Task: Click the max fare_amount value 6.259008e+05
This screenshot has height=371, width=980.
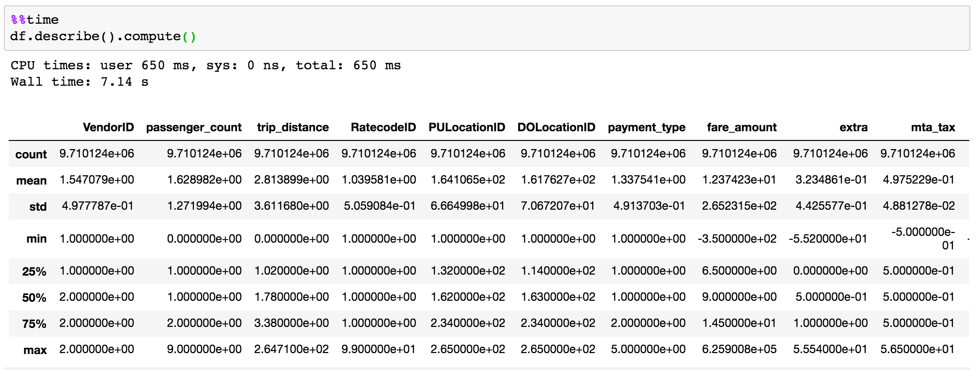Action: (739, 349)
